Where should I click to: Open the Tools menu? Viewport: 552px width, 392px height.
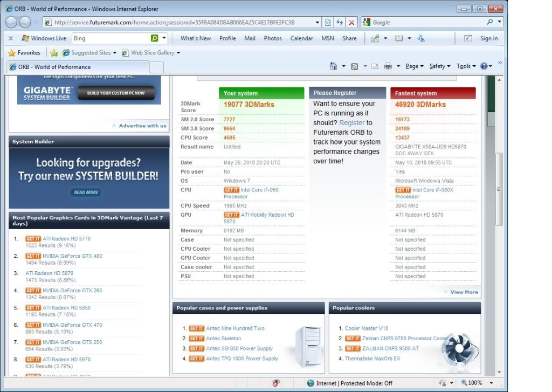coord(466,66)
